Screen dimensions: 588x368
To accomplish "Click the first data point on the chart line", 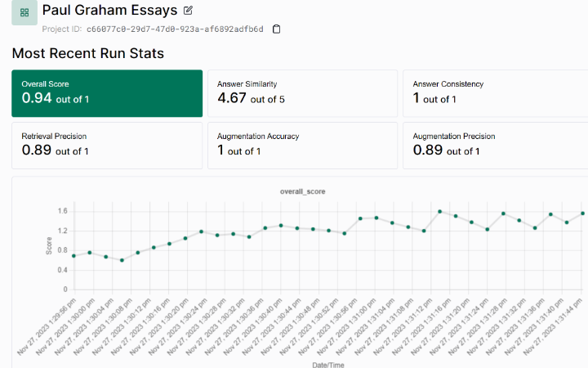I will click(x=73, y=256).
